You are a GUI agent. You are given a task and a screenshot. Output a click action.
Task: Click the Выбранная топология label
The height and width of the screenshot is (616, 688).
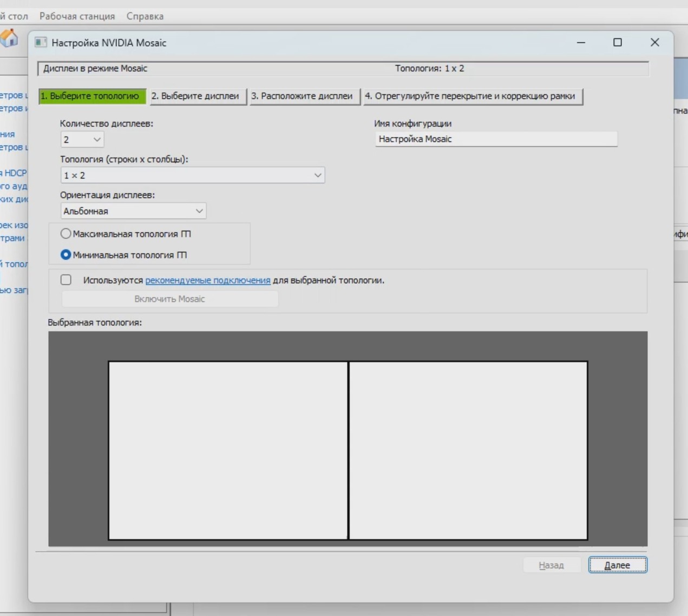(95, 323)
